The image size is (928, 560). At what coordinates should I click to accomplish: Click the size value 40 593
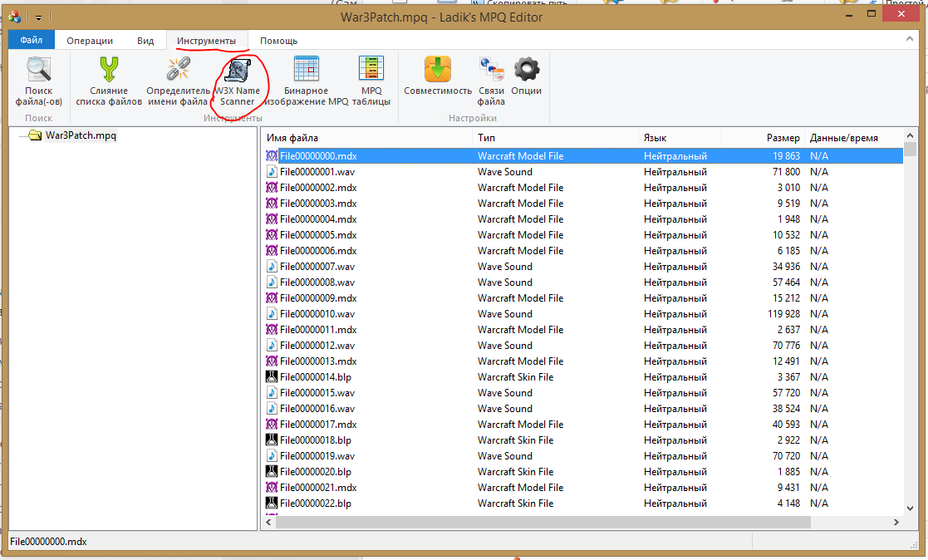tap(786, 424)
